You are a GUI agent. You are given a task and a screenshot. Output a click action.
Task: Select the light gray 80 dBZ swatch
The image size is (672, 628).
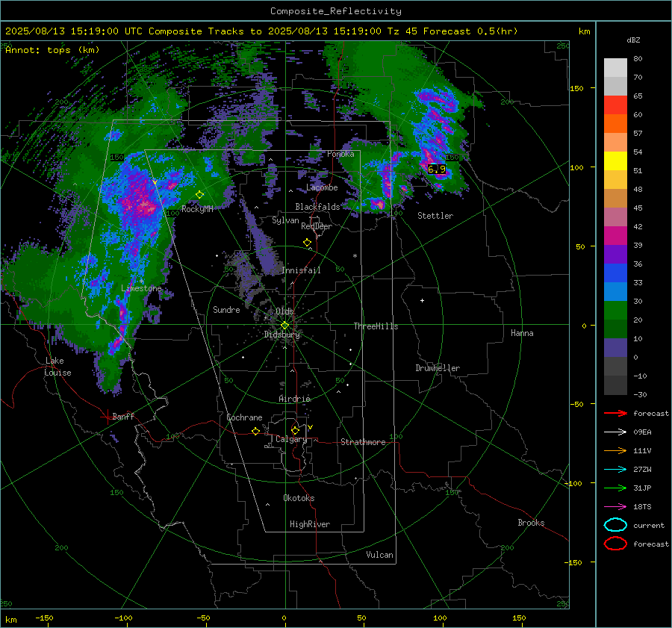coord(615,68)
